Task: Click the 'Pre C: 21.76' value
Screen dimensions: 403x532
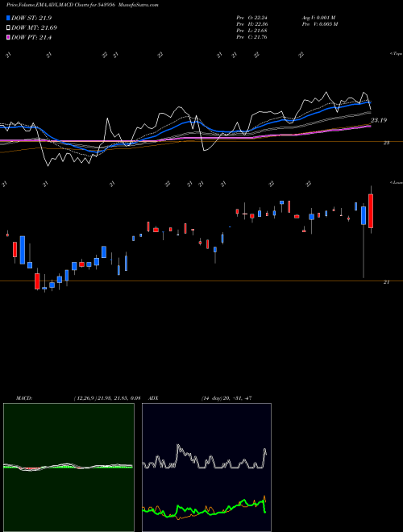Action: [x=252, y=37]
